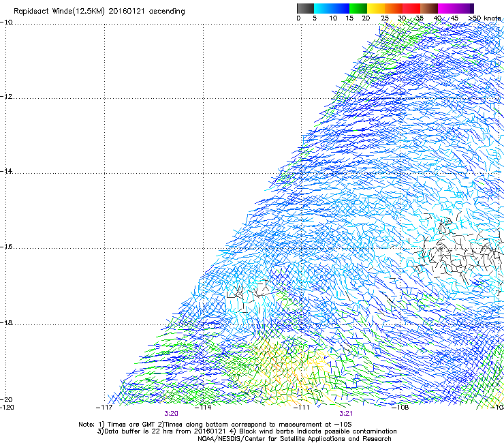Click the "-108" longitude label on bottom axis
The image size is (504, 443).
tap(400, 408)
